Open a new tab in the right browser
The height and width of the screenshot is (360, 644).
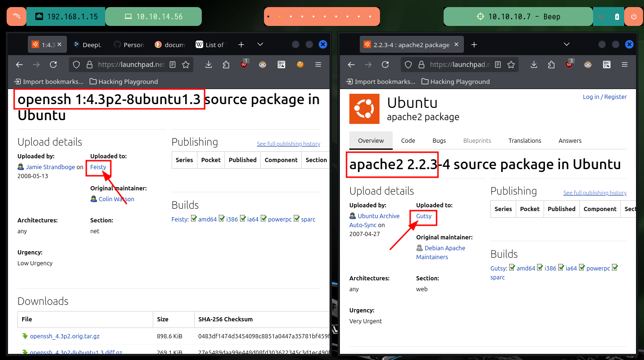click(x=474, y=44)
